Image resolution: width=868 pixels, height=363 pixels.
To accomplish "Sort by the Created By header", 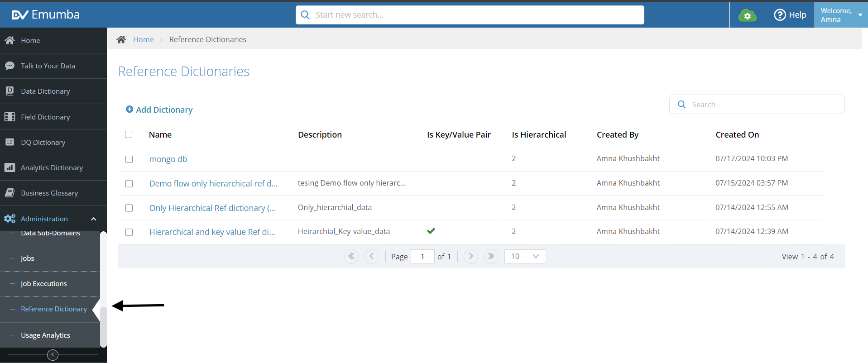I will 618,134.
